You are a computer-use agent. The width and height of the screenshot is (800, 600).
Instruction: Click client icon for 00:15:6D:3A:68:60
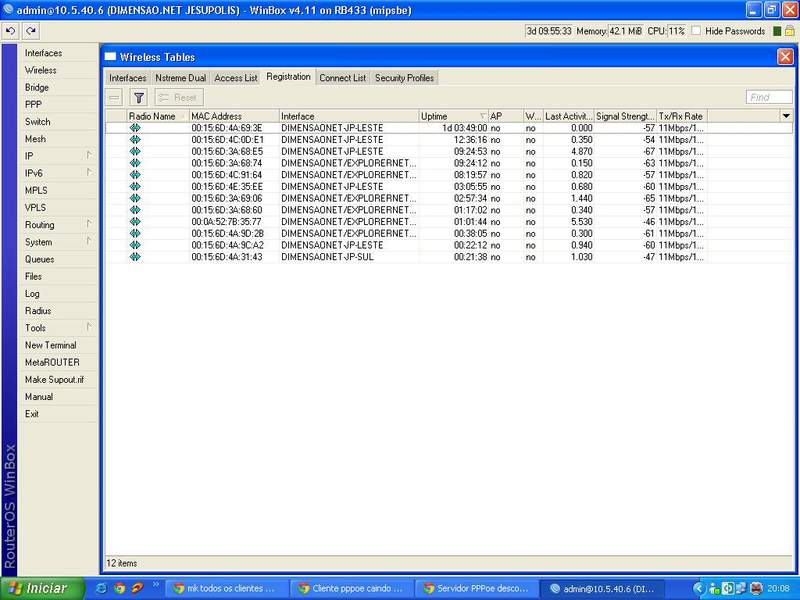(x=135, y=210)
